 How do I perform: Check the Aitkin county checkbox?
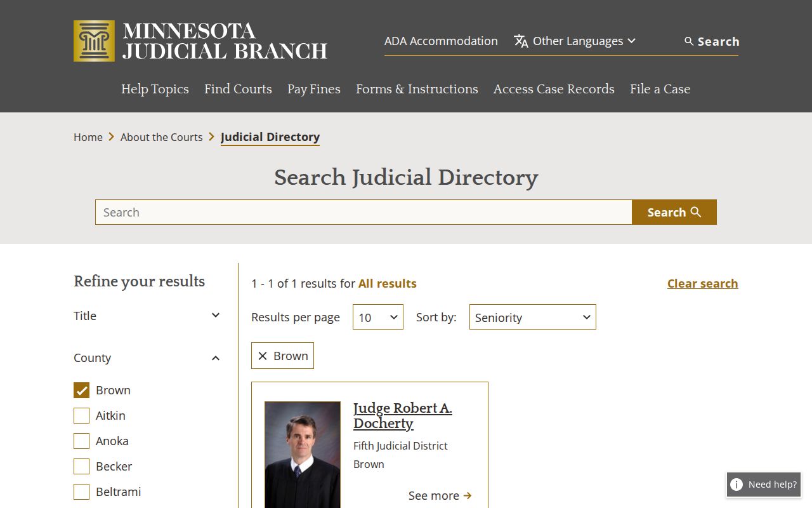click(x=81, y=416)
